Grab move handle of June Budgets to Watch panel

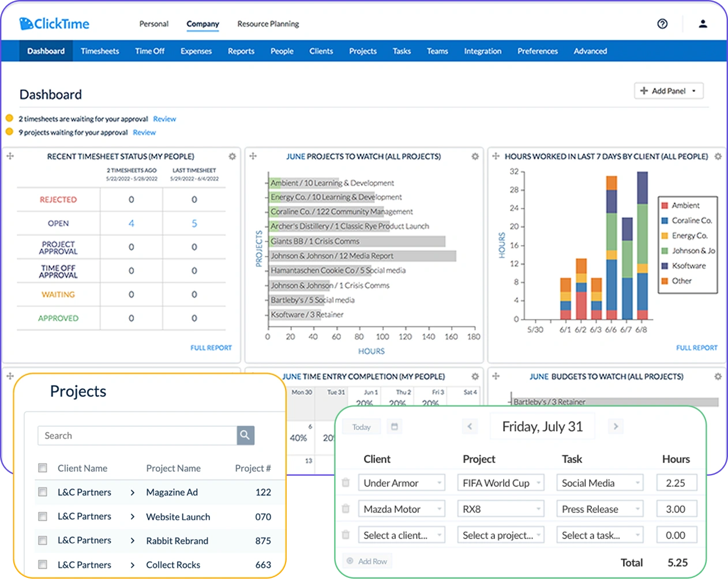(496, 376)
